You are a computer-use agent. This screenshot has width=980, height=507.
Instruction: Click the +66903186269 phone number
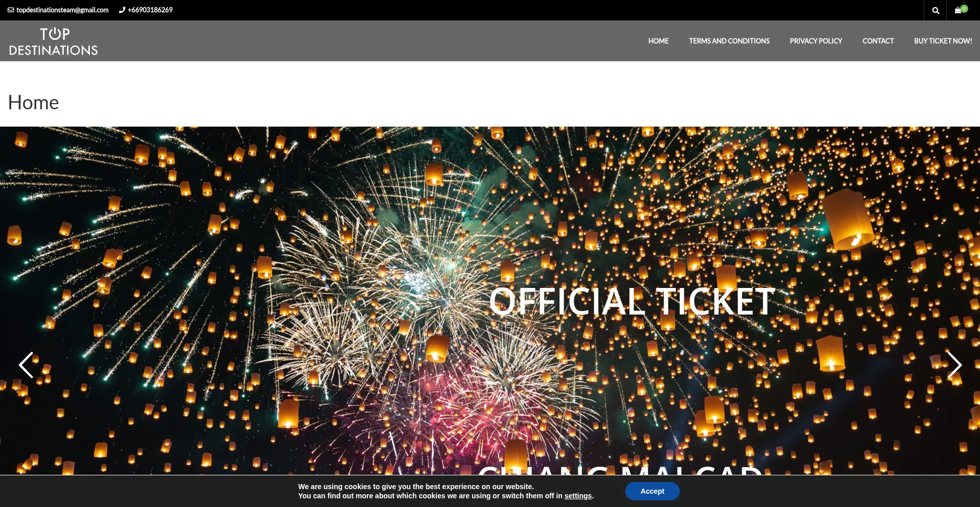[x=150, y=10]
